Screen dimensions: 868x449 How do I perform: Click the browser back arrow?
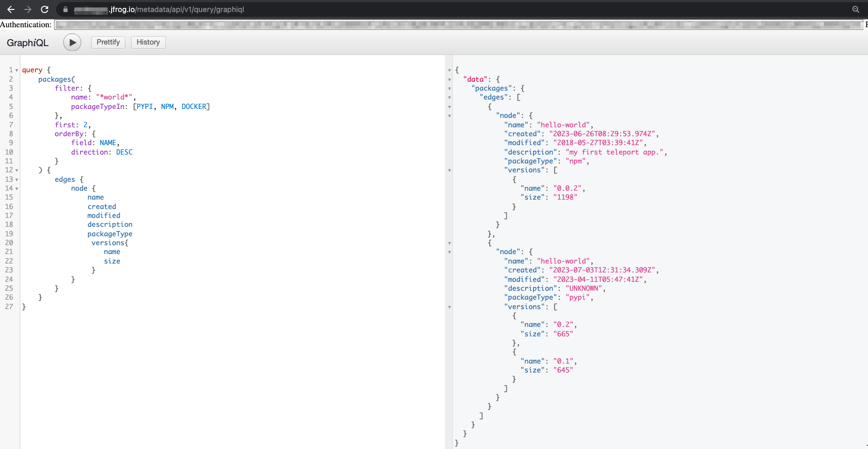click(x=11, y=9)
